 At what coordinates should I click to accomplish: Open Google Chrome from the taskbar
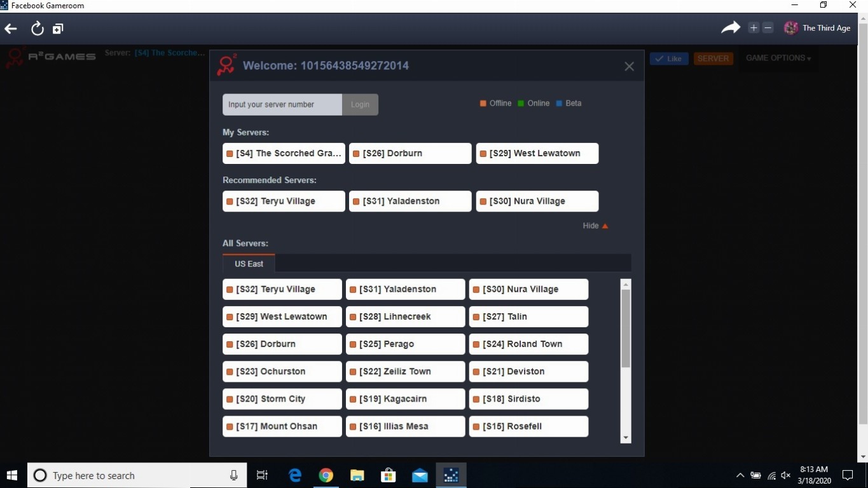coord(326,475)
